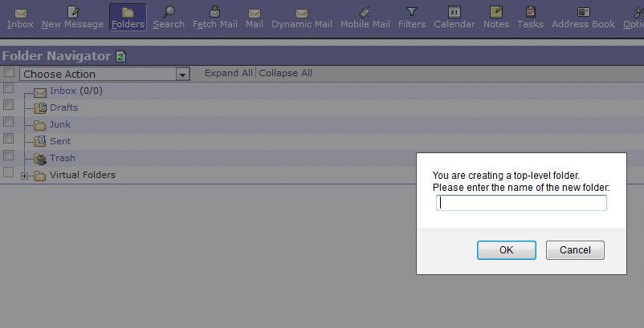Tick the checkbox next to Drafts
Image resolution: width=644 pixels, height=328 pixels.
click(8, 105)
